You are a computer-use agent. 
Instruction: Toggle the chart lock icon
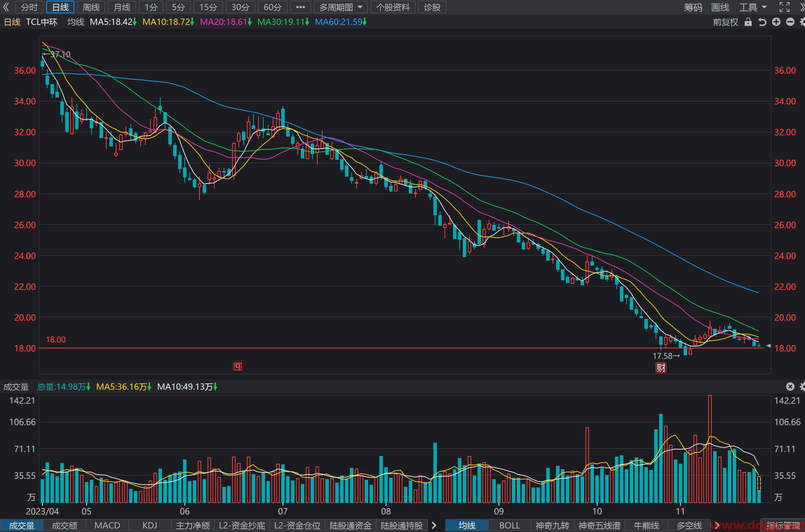[748, 22]
